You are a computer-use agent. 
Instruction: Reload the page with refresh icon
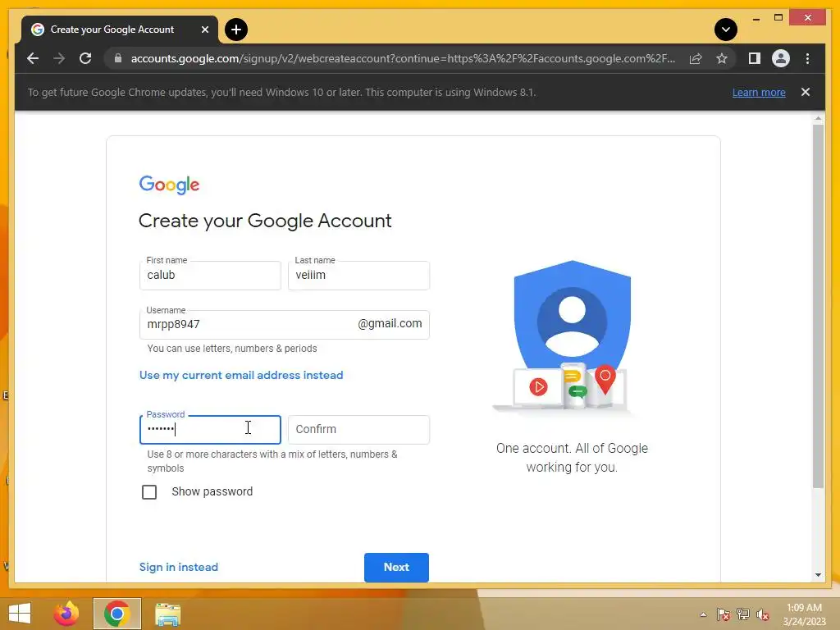click(85, 58)
